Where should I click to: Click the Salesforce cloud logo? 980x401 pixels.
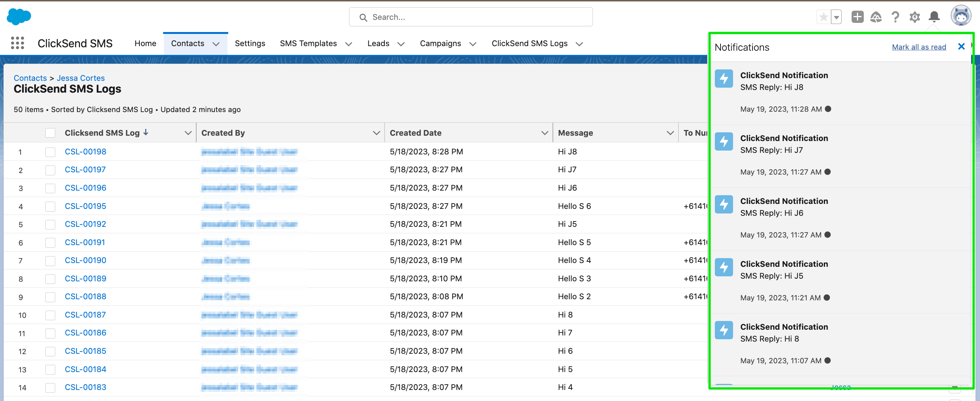pyautogui.click(x=19, y=17)
